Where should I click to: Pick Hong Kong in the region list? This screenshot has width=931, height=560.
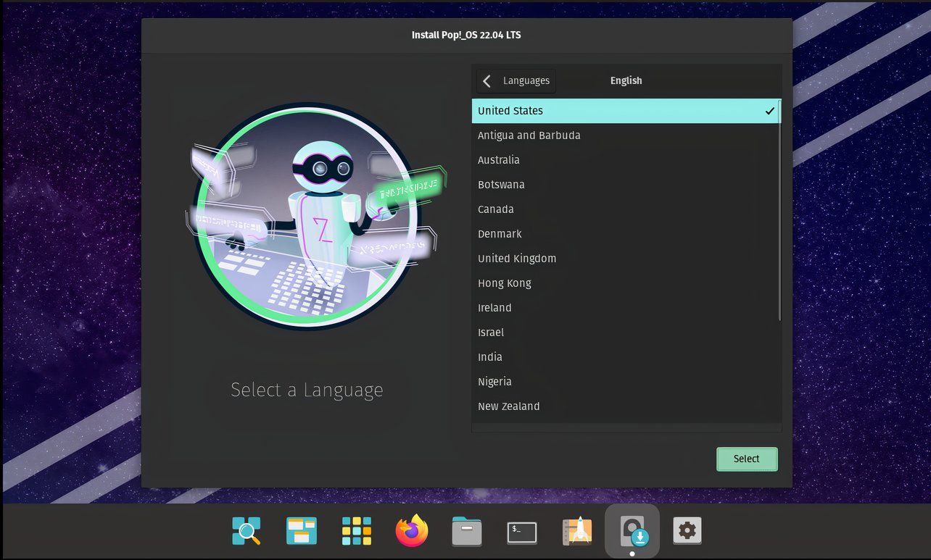pyautogui.click(x=505, y=283)
